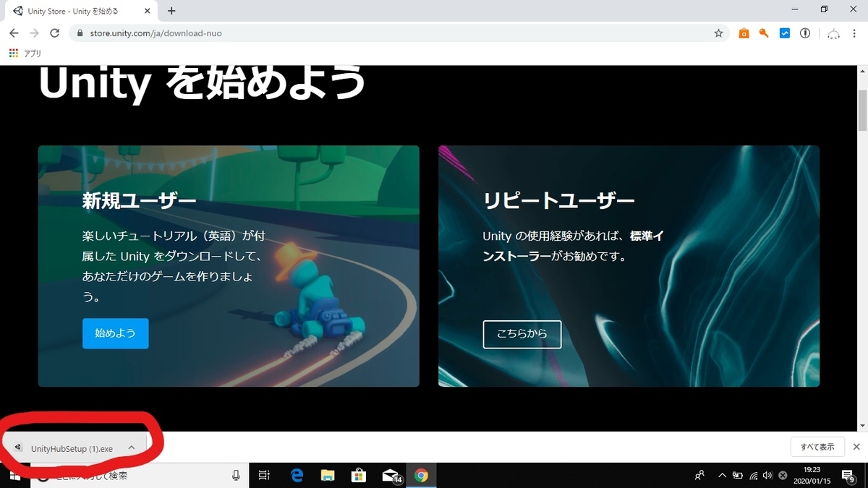Open the orange key extension

764,33
